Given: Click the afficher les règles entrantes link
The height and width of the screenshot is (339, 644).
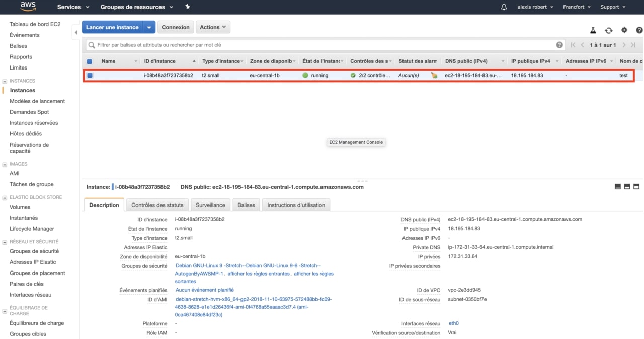Looking at the screenshot, I should pyautogui.click(x=259, y=274).
